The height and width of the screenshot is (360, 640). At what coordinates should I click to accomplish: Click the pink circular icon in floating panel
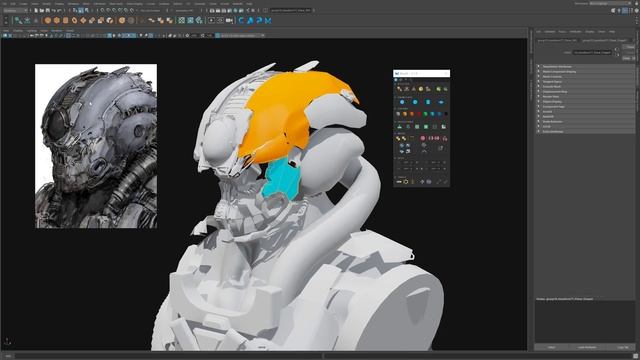coord(423,138)
